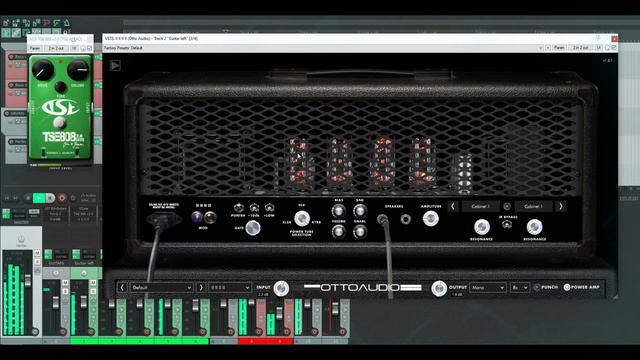This screenshot has width=640, height=360.
Task: Open the Default preset dropdown
Action: [x=162, y=287]
